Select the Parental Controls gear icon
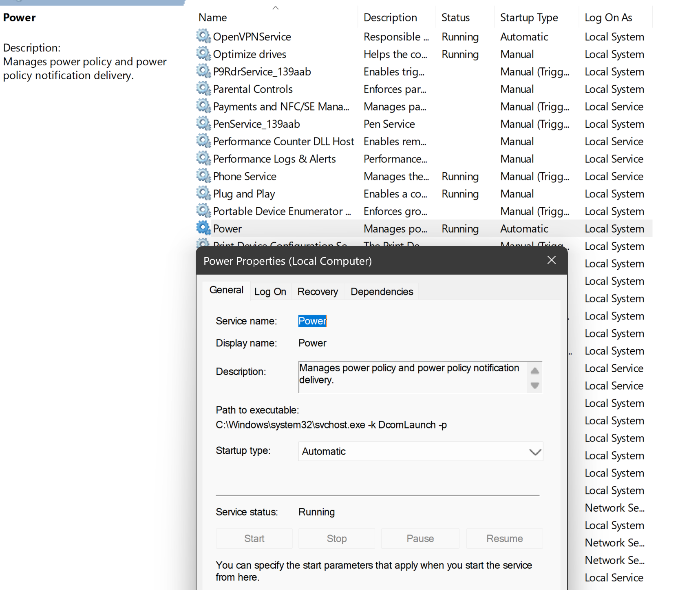This screenshot has height=590, width=700. pyautogui.click(x=203, y=88)
